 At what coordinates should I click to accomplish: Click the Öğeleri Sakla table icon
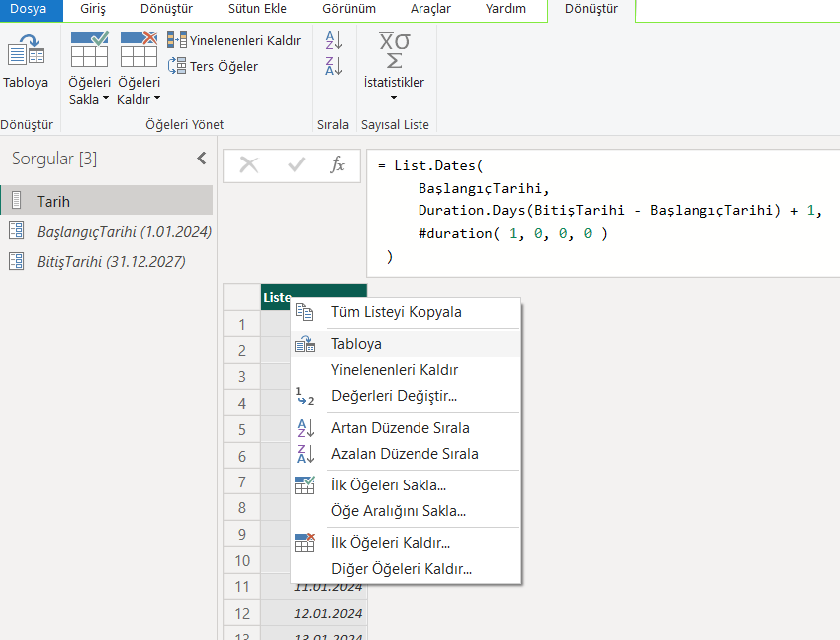(x=89, y=49)
